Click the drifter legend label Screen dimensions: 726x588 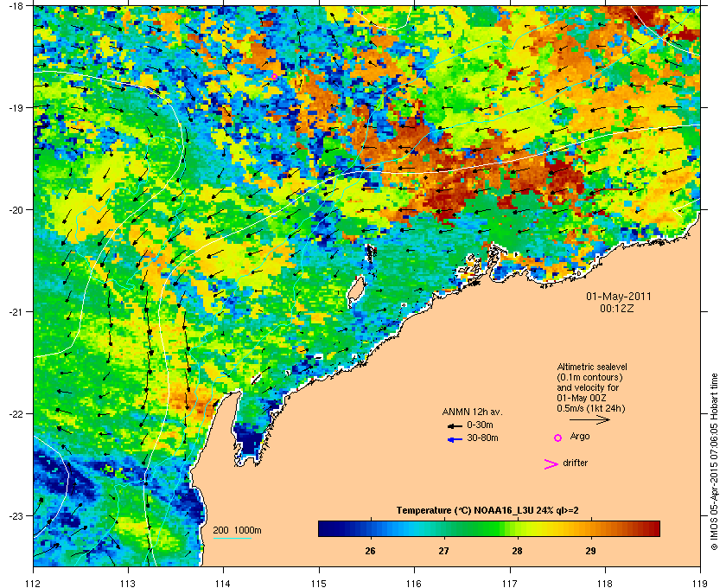(x=575, y=463)
